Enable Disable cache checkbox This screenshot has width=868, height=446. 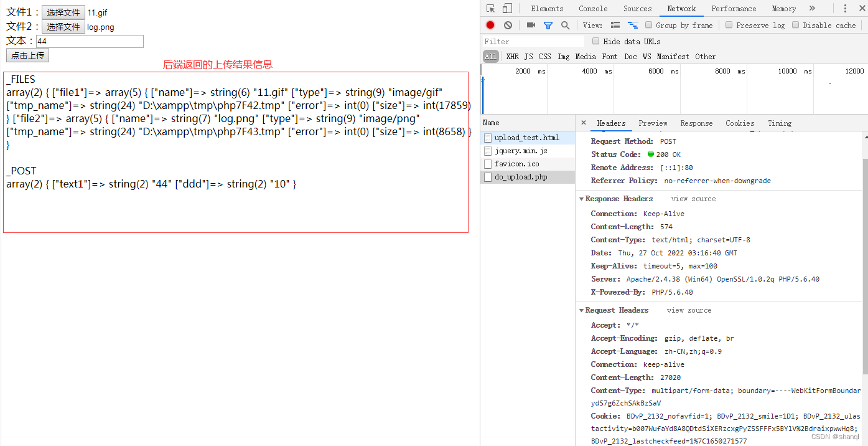796,25
